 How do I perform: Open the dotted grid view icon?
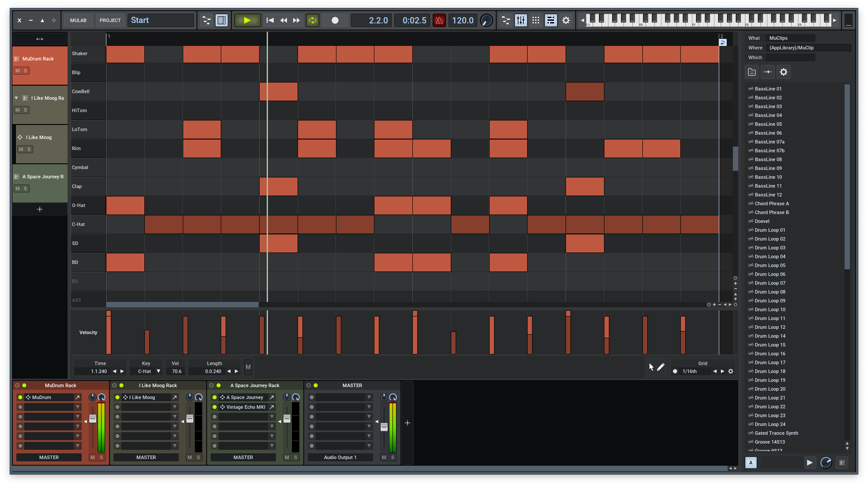coord(536,20)
